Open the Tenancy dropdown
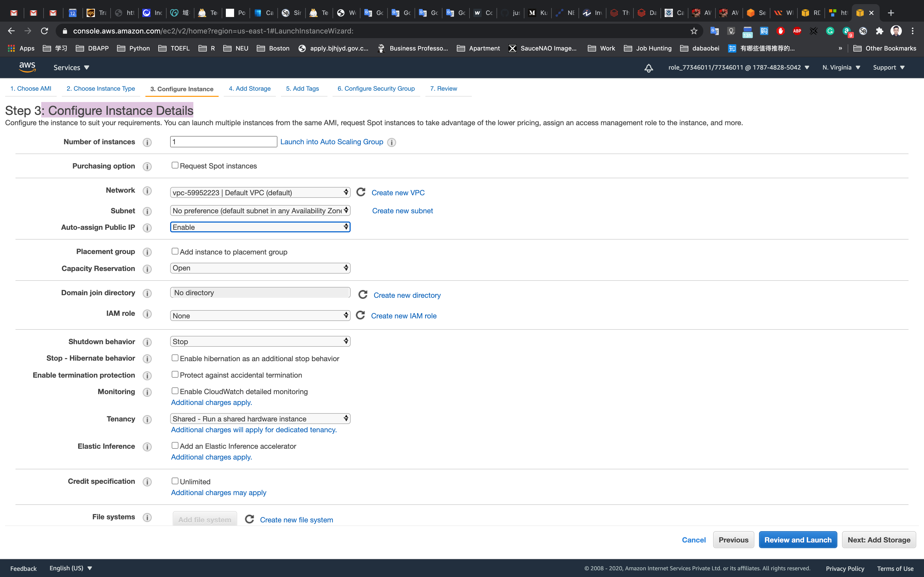The width and height of the screenshot is (924, 577). tap(260, 419)
